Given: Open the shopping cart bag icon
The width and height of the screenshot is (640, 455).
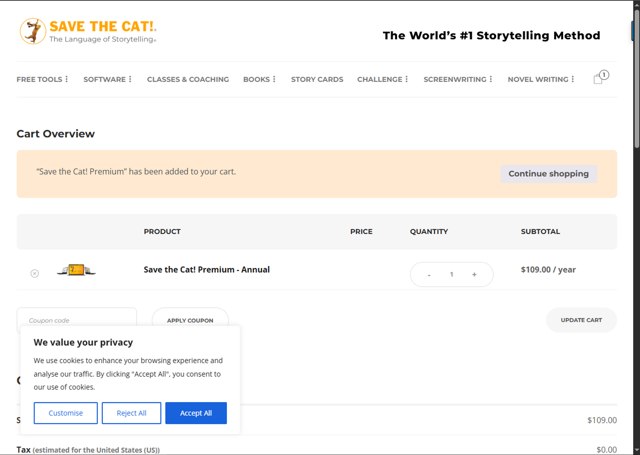Looking at the screenshot, I should coord(600,77).
